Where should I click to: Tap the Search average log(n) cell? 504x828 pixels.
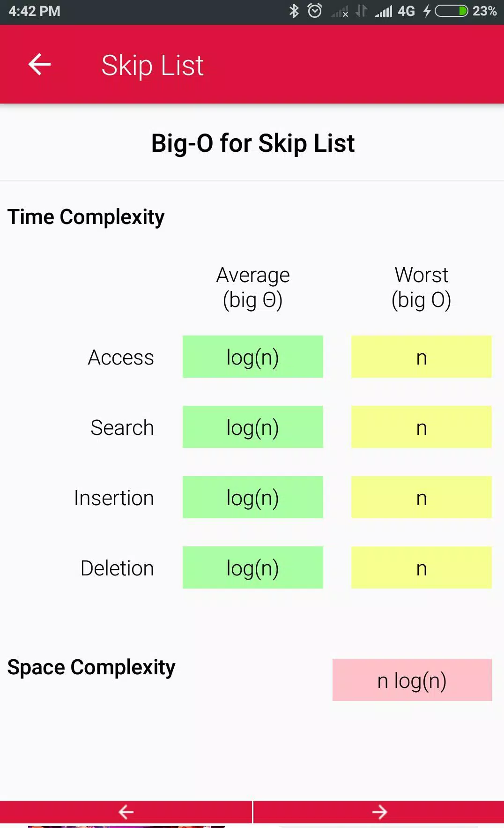252,427
